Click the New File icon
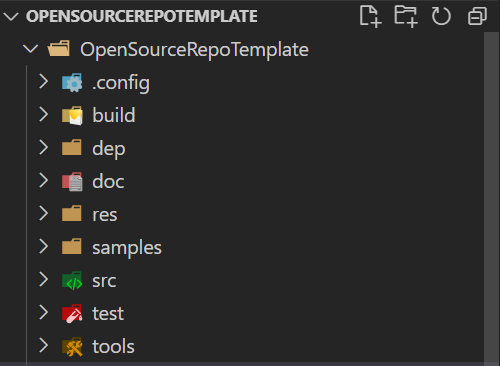Viewport: 500px width, 366px height. 371,16
